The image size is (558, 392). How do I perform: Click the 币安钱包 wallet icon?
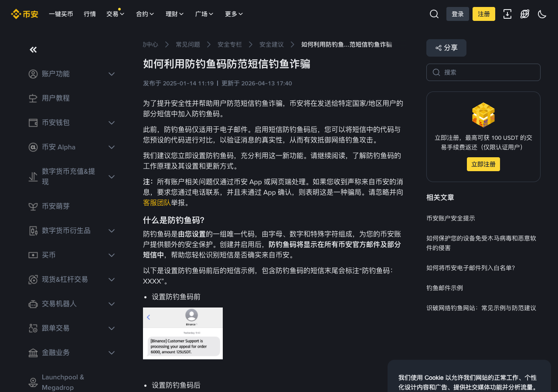coord(33,123)
